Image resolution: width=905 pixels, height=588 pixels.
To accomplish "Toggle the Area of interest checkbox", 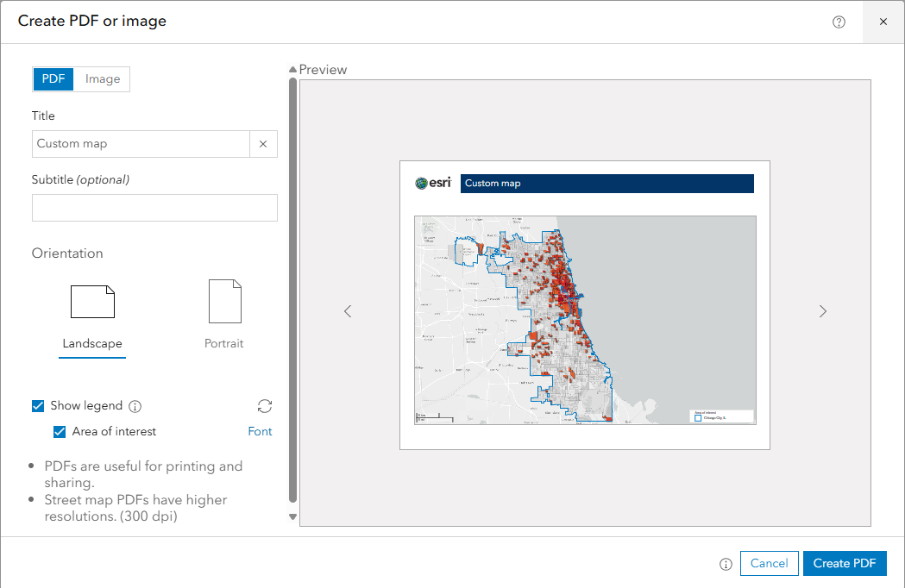I will point(60,432).
